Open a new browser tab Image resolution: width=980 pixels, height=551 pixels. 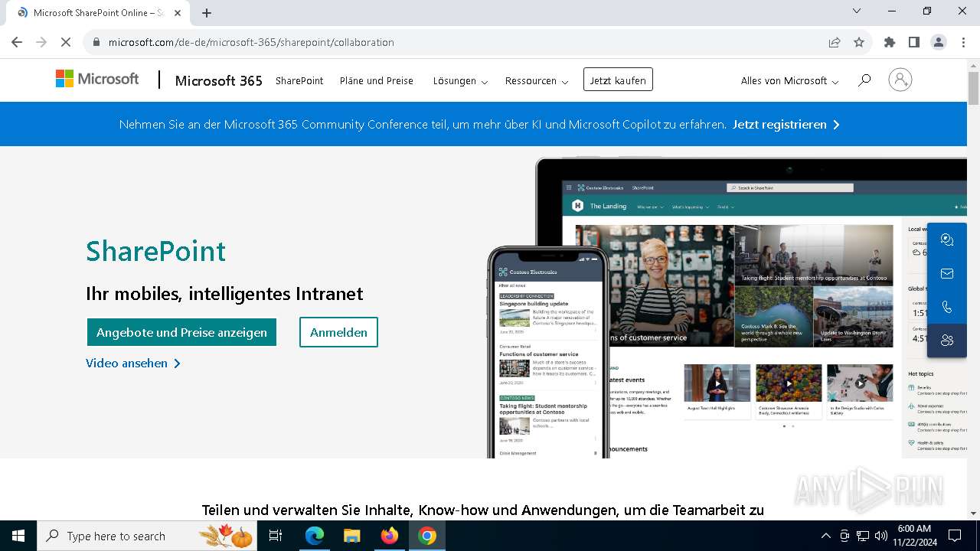207,12
